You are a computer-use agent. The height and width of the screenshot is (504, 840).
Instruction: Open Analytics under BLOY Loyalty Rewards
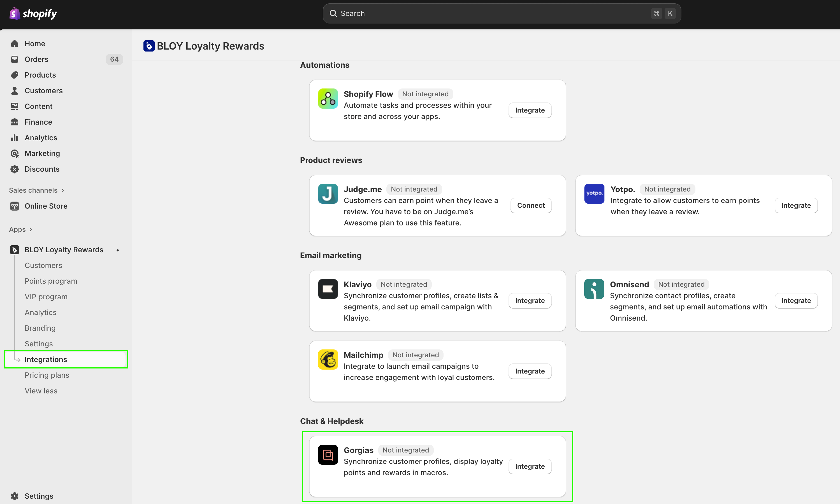click(x=41, y=312)
